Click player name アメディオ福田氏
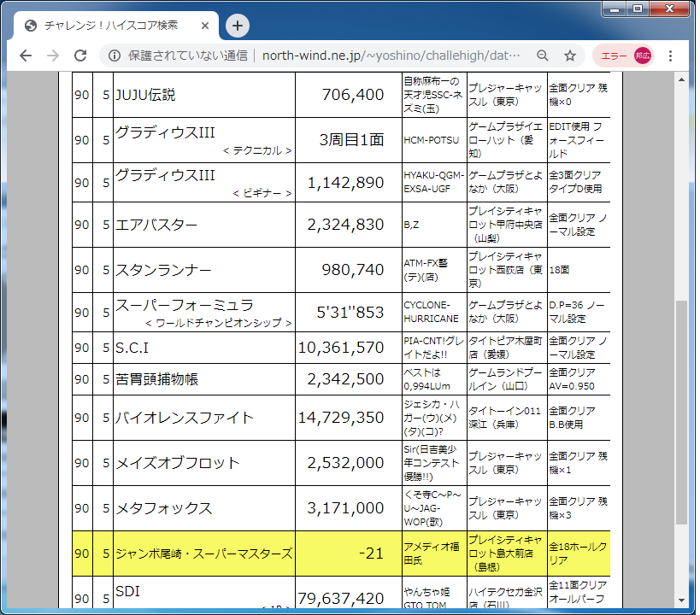 tap(432, 553)
